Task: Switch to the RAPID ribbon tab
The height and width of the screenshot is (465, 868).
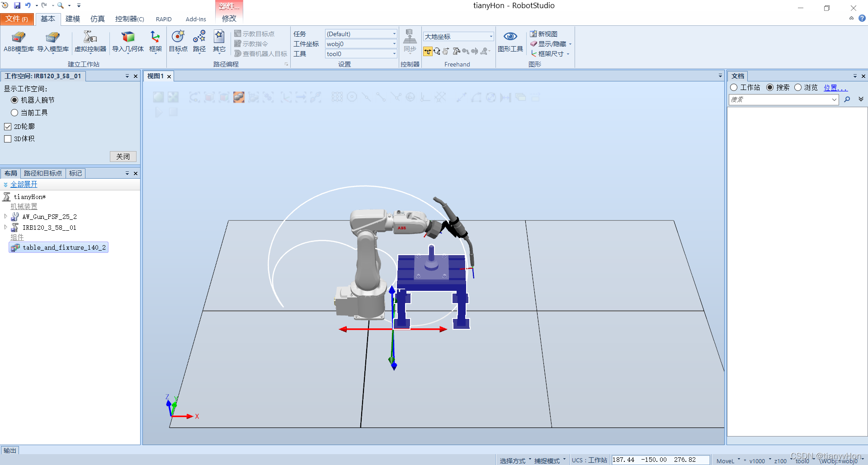Action: click(x=164, y=19)
